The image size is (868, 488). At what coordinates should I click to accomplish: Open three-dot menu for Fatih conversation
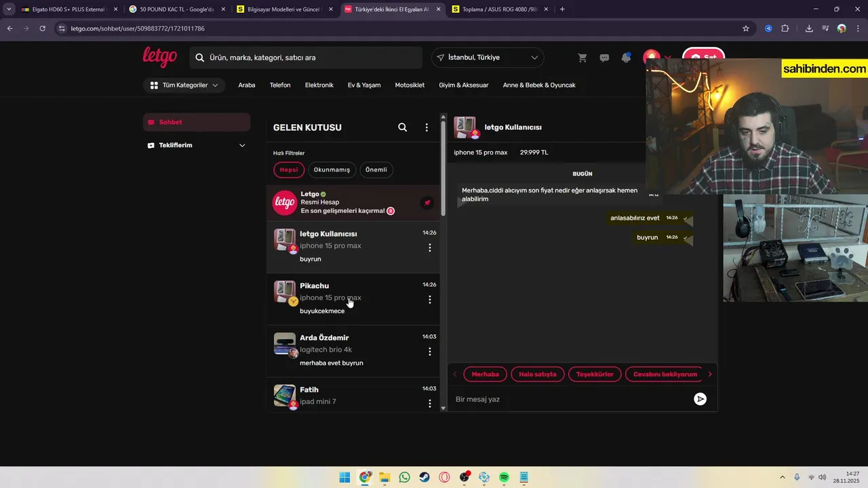pyautogui.click(x=430, y=403)
